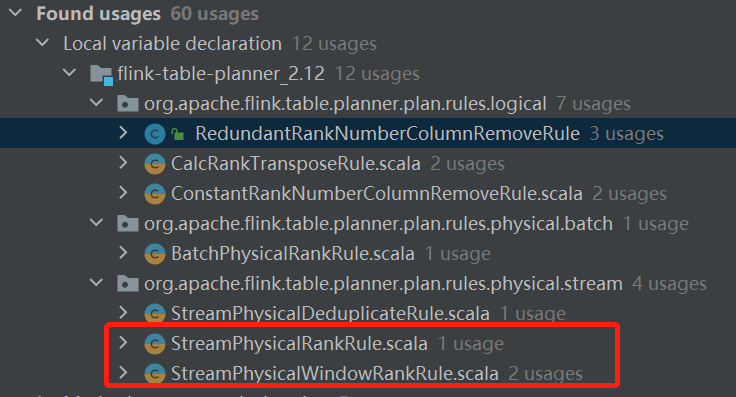Collapse the Local variable declaration group
The height and width of the screenshot is (397, 736).
[42, 43]
